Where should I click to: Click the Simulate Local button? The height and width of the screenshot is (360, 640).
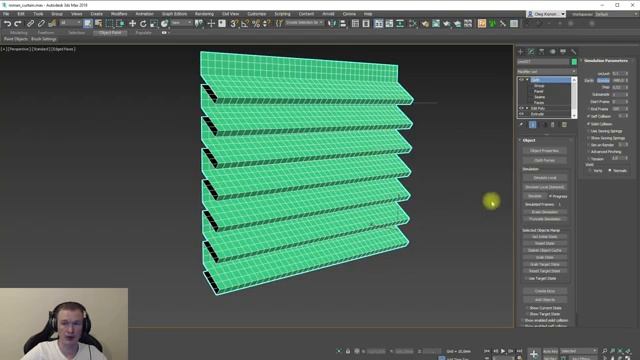click(544, 178)
